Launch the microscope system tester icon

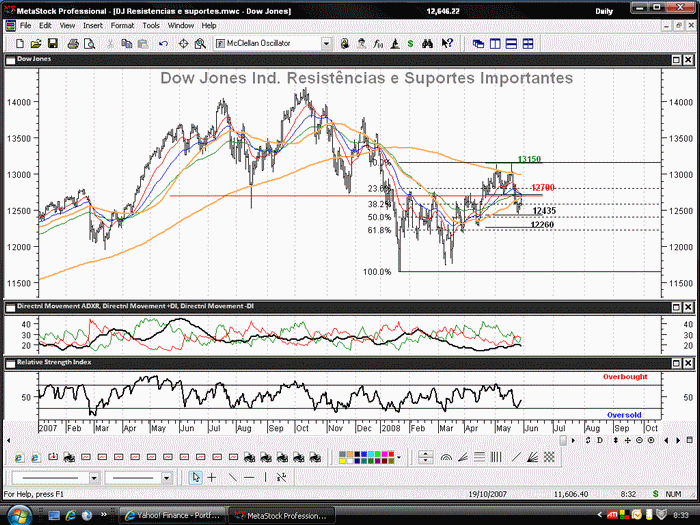[395, 44]
